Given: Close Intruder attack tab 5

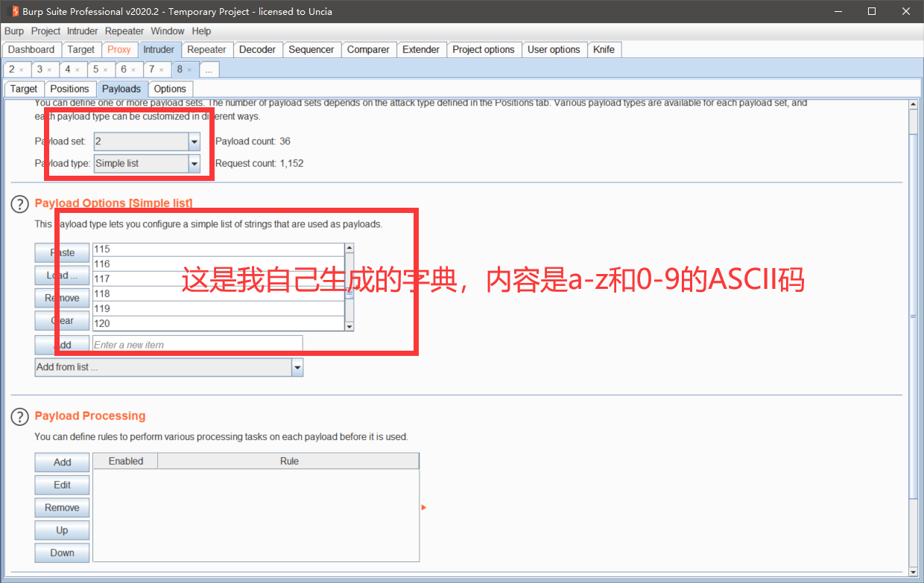Looking at the screenshot, I should [x=105, y=69].
